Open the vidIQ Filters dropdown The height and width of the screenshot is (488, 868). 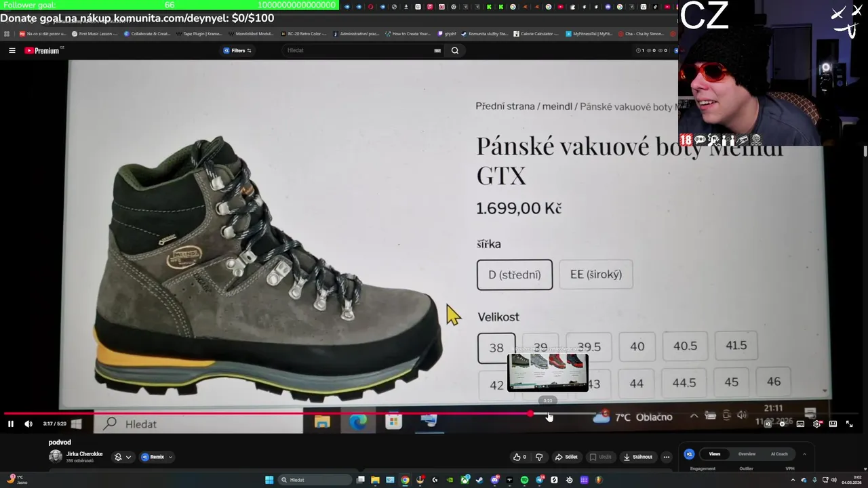(237, 50)
